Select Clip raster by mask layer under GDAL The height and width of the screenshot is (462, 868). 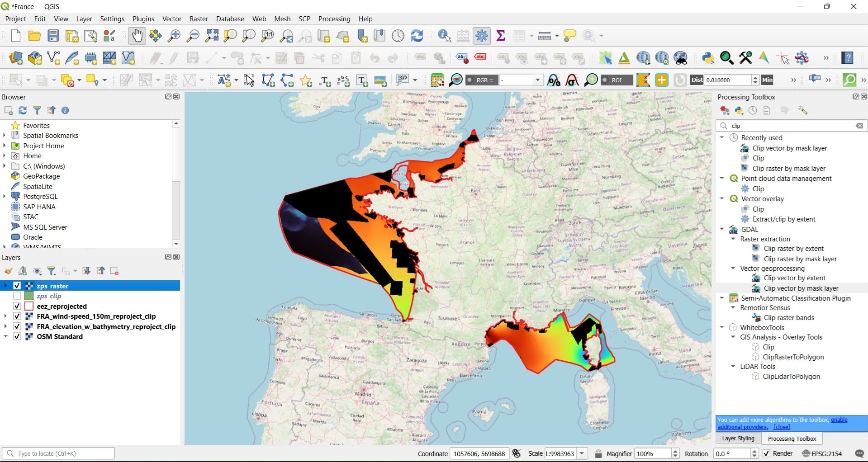coord(800,259)
